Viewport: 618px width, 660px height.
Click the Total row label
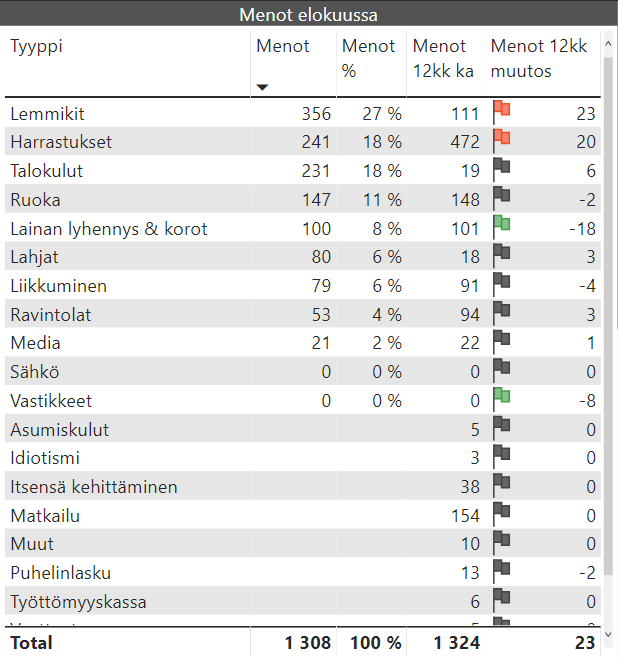tap(31, 642)
